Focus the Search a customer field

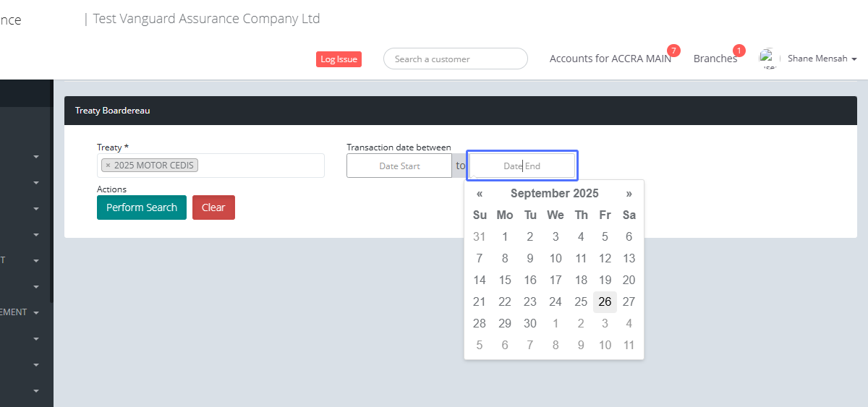[456, 59]
